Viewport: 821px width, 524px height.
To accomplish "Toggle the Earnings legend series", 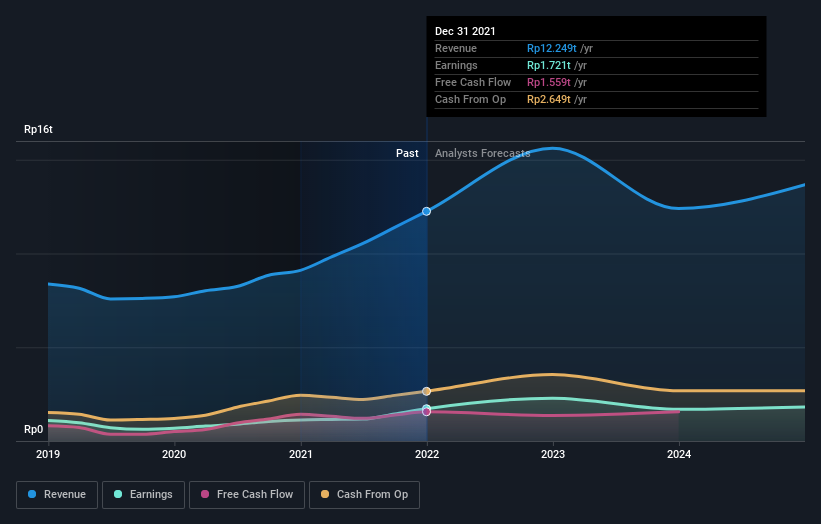I will [143, 495].
